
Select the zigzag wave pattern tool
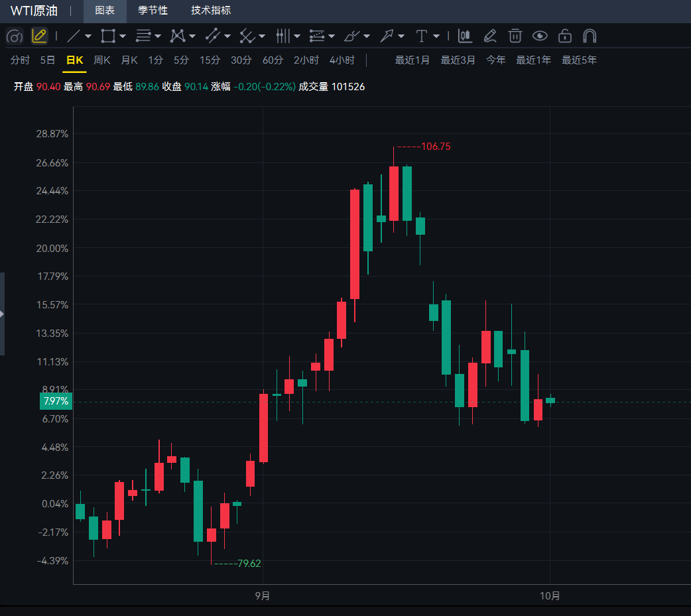click(x=178, y=36)
